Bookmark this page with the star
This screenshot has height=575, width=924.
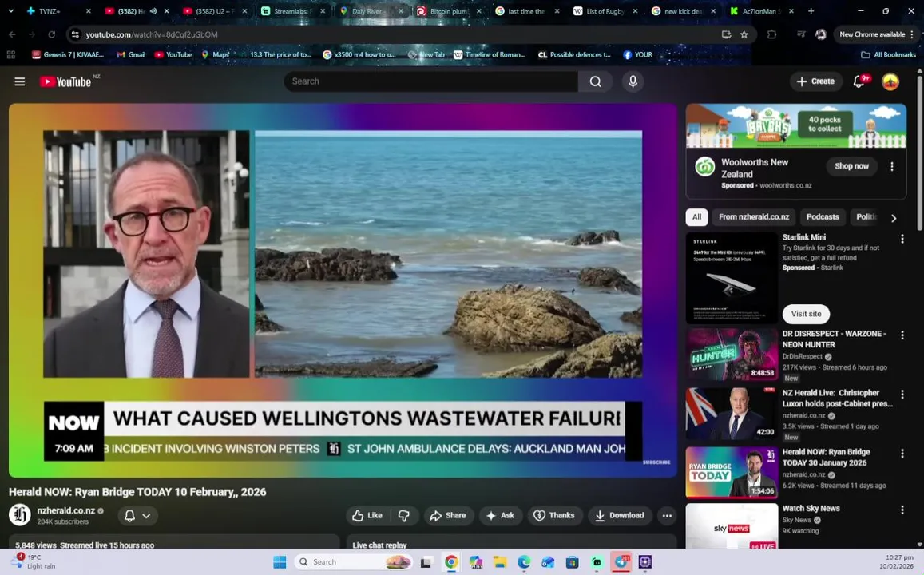tap(744, 34)
